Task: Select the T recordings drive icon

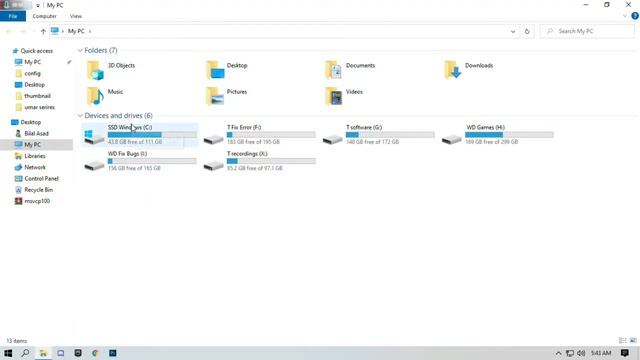Action: point(213,166)
